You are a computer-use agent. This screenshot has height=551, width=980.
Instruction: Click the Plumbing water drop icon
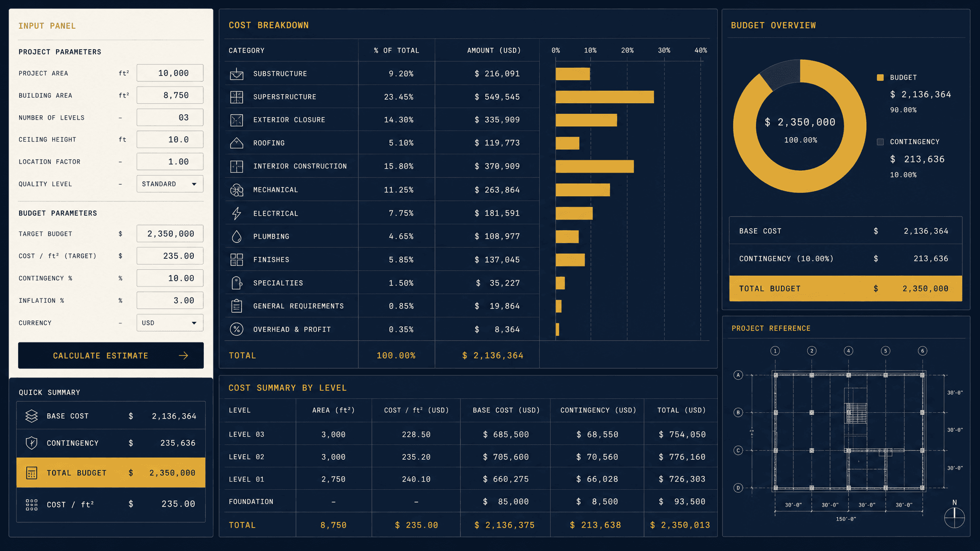(x=236, y=236)
